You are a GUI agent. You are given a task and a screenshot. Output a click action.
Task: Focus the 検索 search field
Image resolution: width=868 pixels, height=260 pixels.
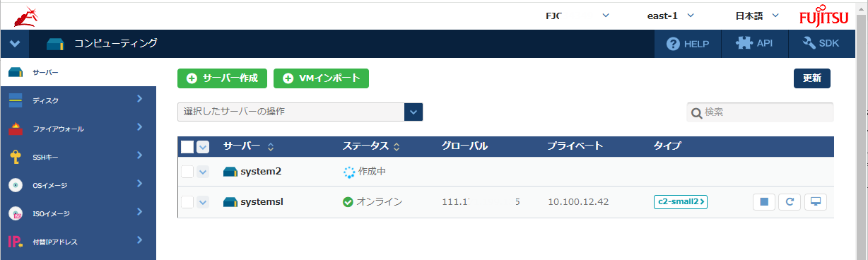tap(761, 112)
